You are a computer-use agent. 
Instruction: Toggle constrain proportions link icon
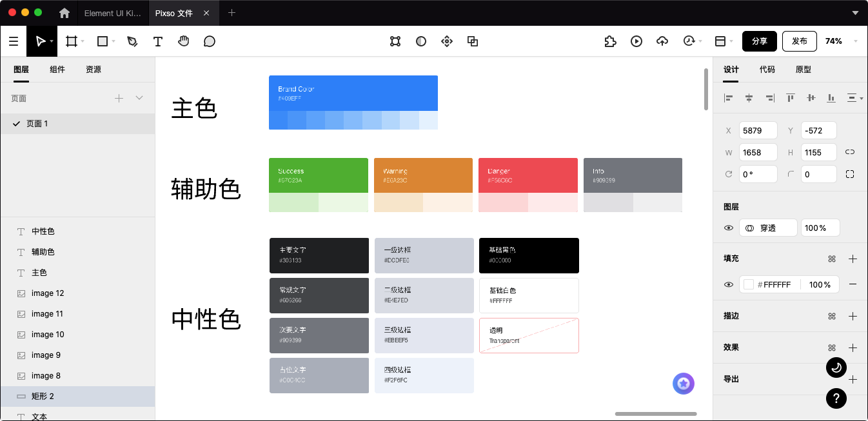[850, 152]
